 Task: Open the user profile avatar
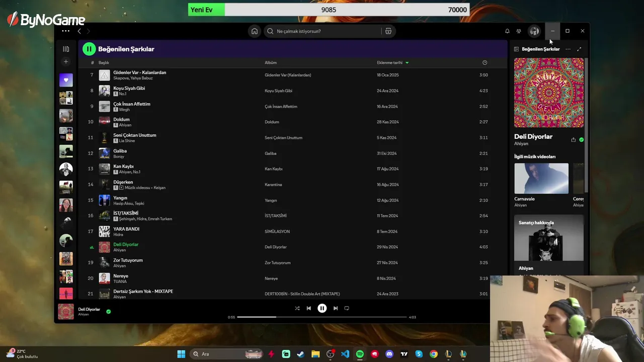click(534, 31)
